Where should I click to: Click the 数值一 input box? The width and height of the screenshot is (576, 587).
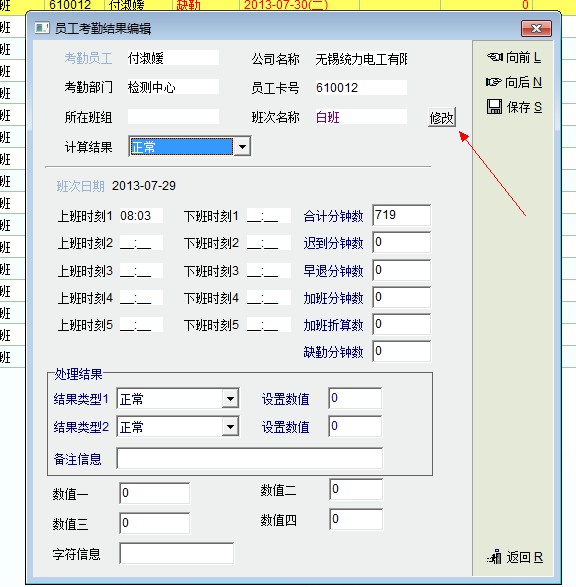(x=155, y=493)
